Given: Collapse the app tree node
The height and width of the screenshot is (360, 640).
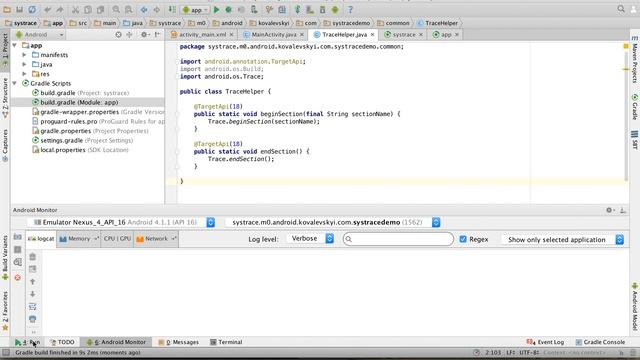Looking at the screenshot, I should click(15, 45).
